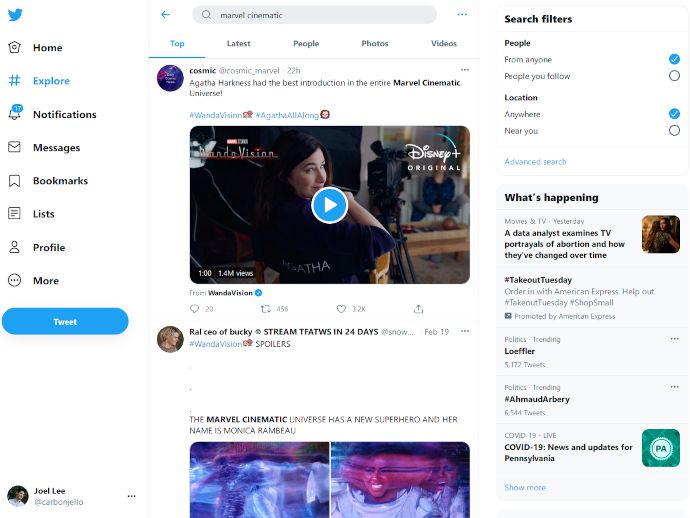Open more options on cosmic's tweet
The width and height of the screenshot is (690, 518).
point(465,70)
